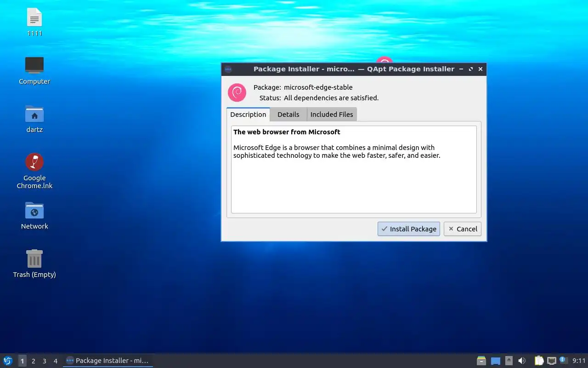Screen dimensions: 588x368
Task: Open the Details tab
Action: (x=288, y=115)
